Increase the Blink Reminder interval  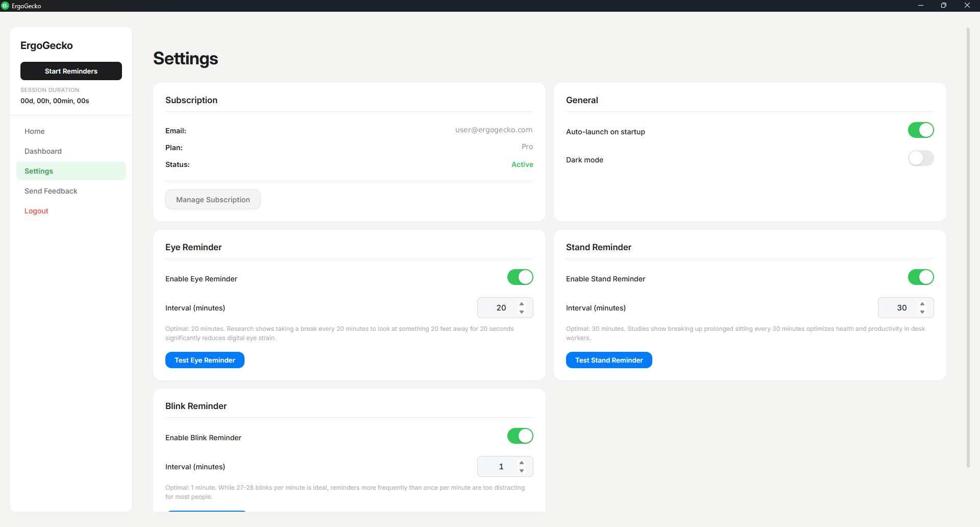point(522,463)
